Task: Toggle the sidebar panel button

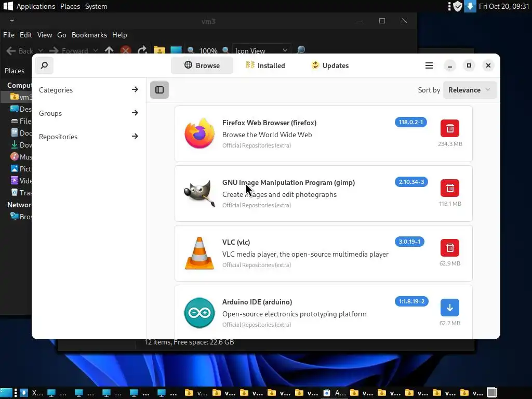Action: click(159, 90)
